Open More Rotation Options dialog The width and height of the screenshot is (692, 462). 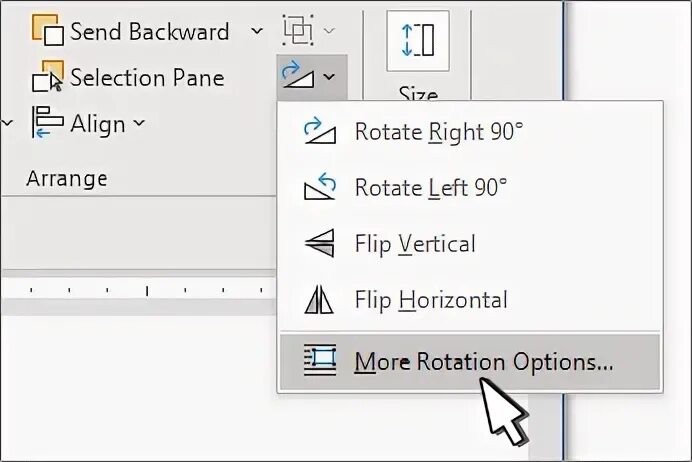[483, 362]
